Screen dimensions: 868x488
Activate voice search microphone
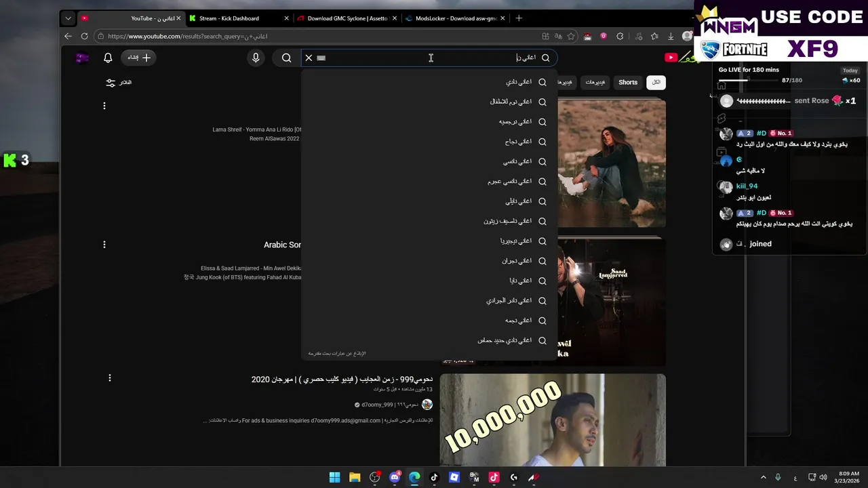[256, 58]
